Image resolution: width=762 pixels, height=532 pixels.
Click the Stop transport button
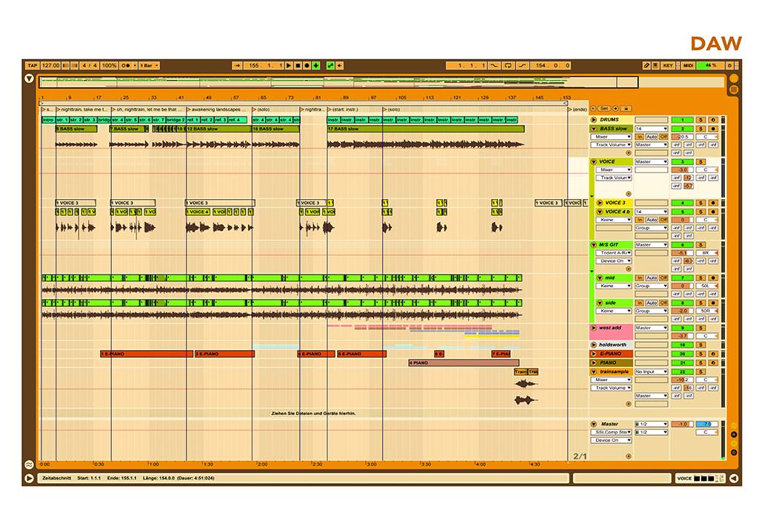298,66
